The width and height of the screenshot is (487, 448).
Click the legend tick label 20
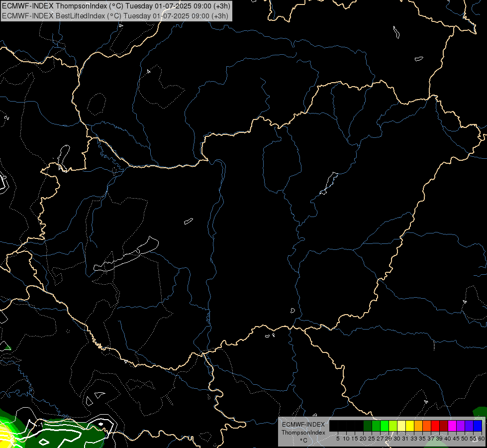click(x=364, y=439)
